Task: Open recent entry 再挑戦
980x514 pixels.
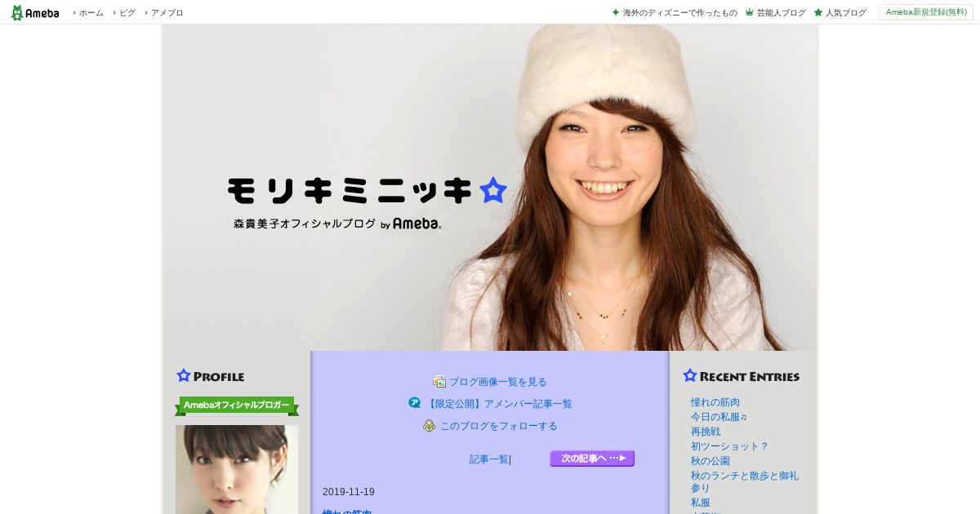Action: point(706,432)
